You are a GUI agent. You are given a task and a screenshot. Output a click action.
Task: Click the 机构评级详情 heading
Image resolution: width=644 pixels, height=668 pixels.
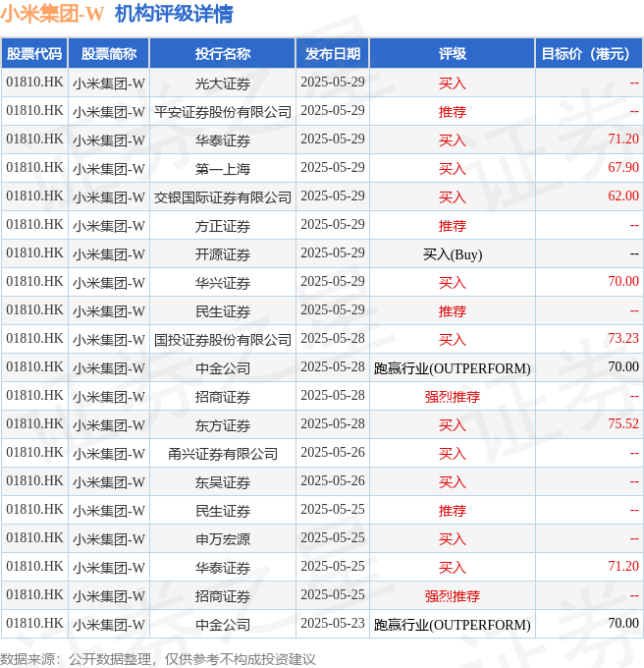point(174,14)
